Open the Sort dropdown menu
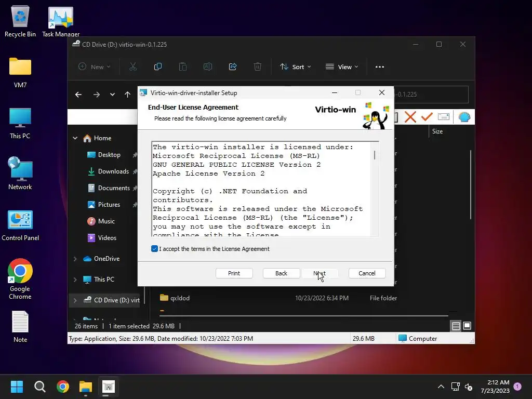The image size is (532, 399). click(295, 67)
